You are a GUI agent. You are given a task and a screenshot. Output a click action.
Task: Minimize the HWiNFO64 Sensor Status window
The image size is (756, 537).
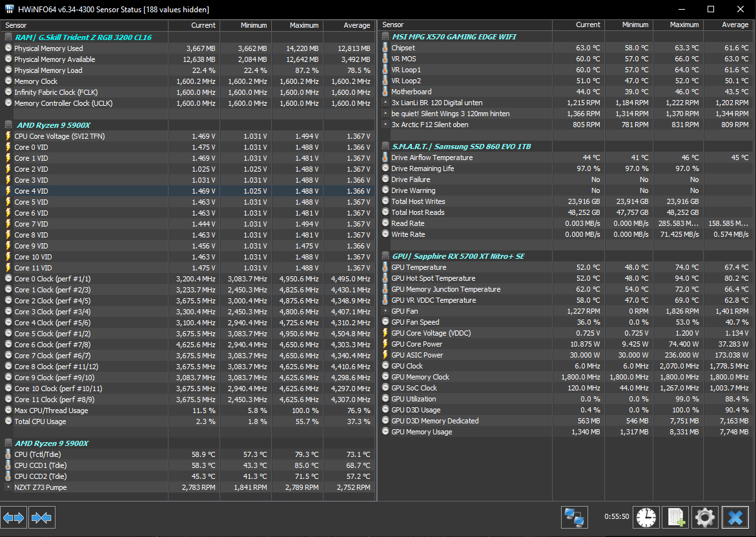coord(682,9)
